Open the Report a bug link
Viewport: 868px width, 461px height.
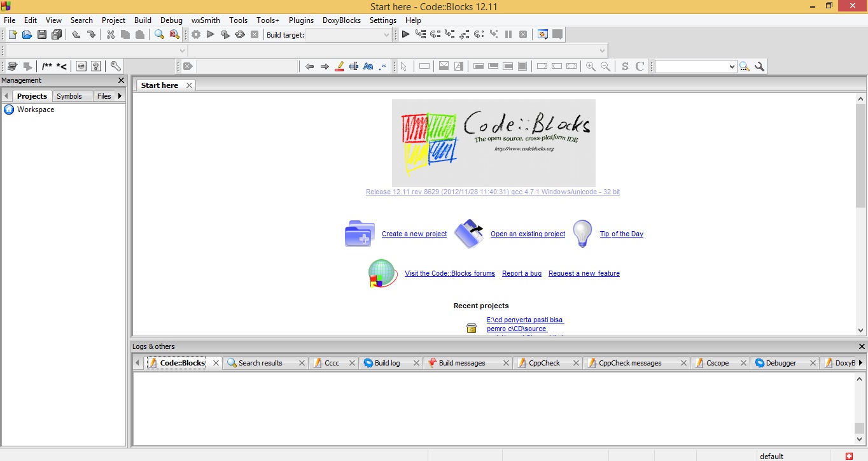521,273
